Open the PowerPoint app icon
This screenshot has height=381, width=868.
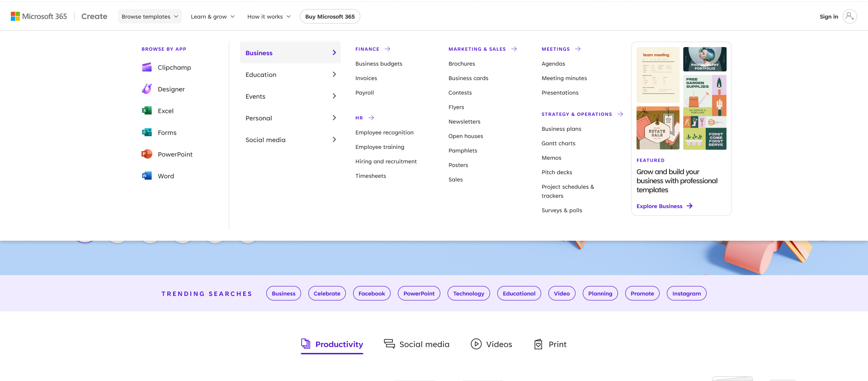tap(147, 154)
